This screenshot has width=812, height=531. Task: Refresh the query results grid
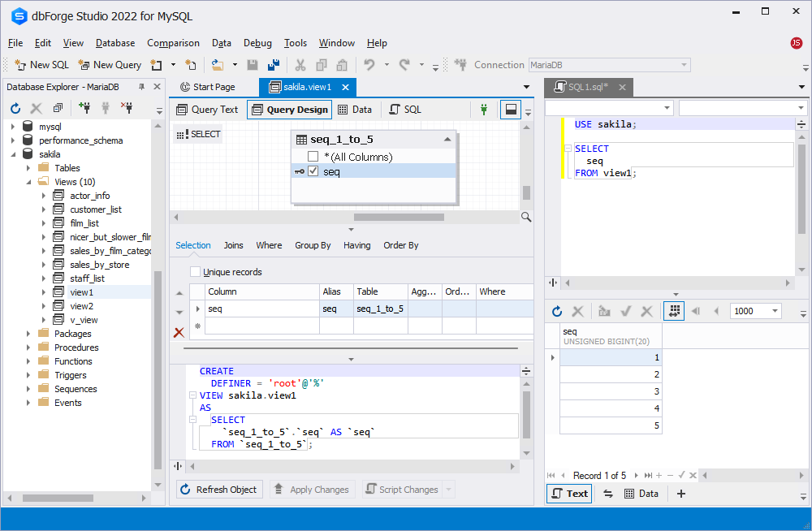tap(558, 311)
